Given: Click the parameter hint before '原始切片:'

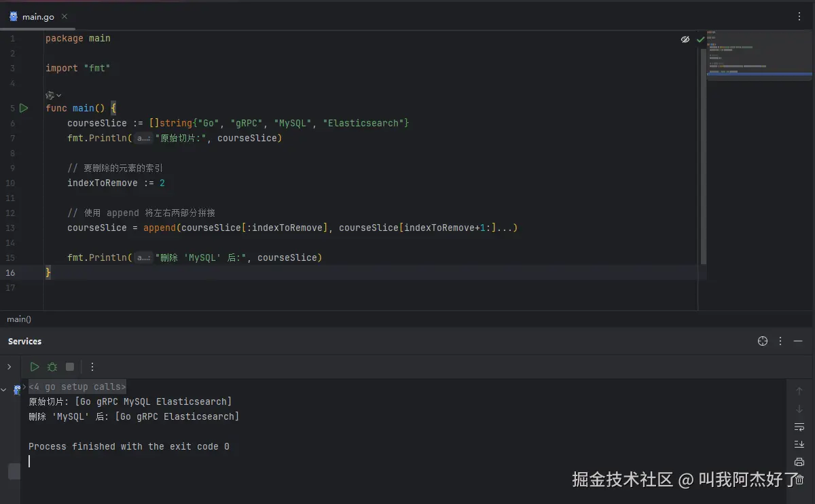Looking at the screenshot, I should pyautogui.click(x=143, y=139).
